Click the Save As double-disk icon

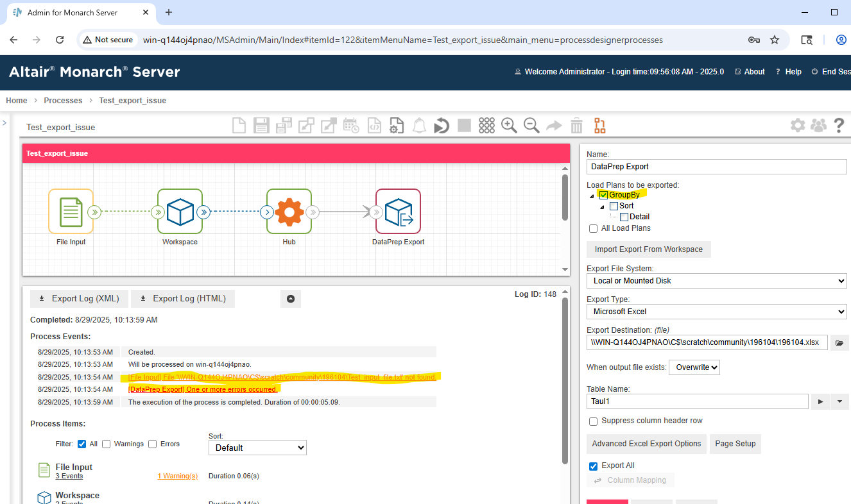[284, 126]
